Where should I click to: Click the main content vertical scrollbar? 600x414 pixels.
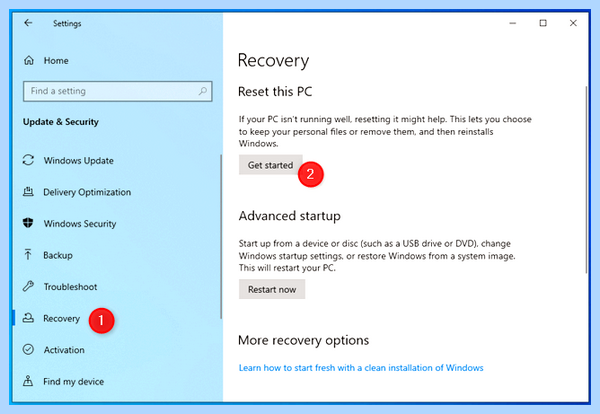tap(586, 179)
